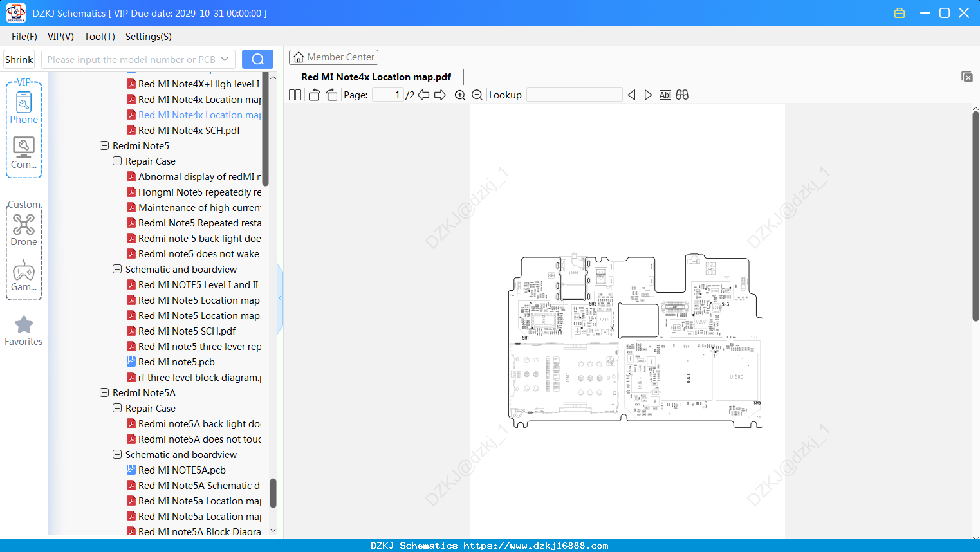Collapse Redmi Note5A Repair Case folder
This screenshot has width=980, height=552.
pyautogui.click(x=117, y=409)
